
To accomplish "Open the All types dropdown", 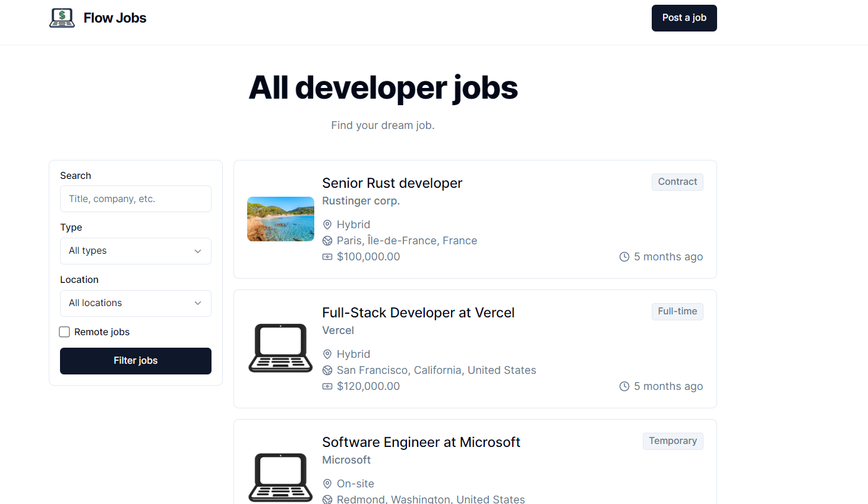I will [x=135, y=251].
